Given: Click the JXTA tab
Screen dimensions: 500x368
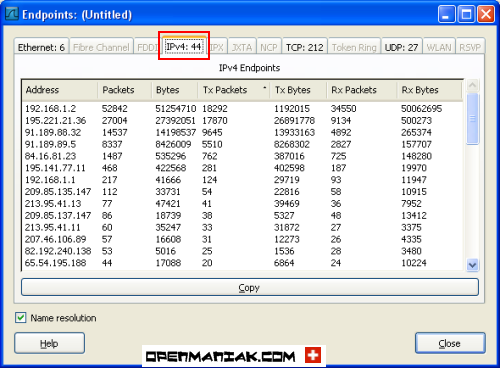Looking at the screenshot, I should [242, 47].
